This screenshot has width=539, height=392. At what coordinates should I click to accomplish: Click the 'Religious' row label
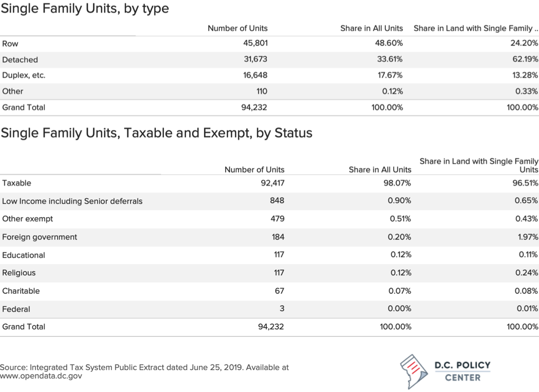[x=19, y=273]
